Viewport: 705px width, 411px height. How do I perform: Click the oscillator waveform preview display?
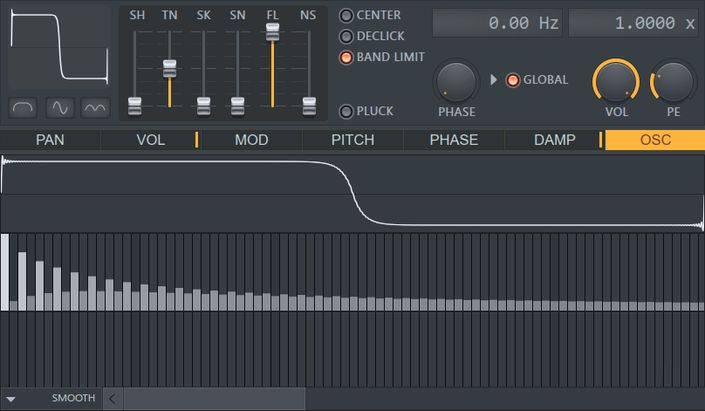[59, 47]
